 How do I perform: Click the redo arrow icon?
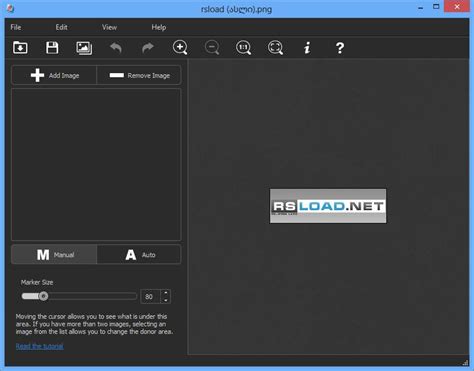(148, 48)
